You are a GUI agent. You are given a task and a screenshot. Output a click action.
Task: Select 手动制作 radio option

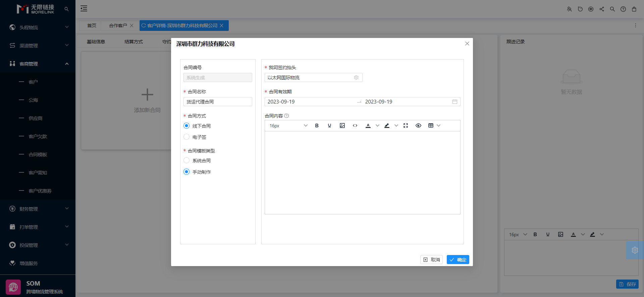pyautogui.click(x=186, y=172)
